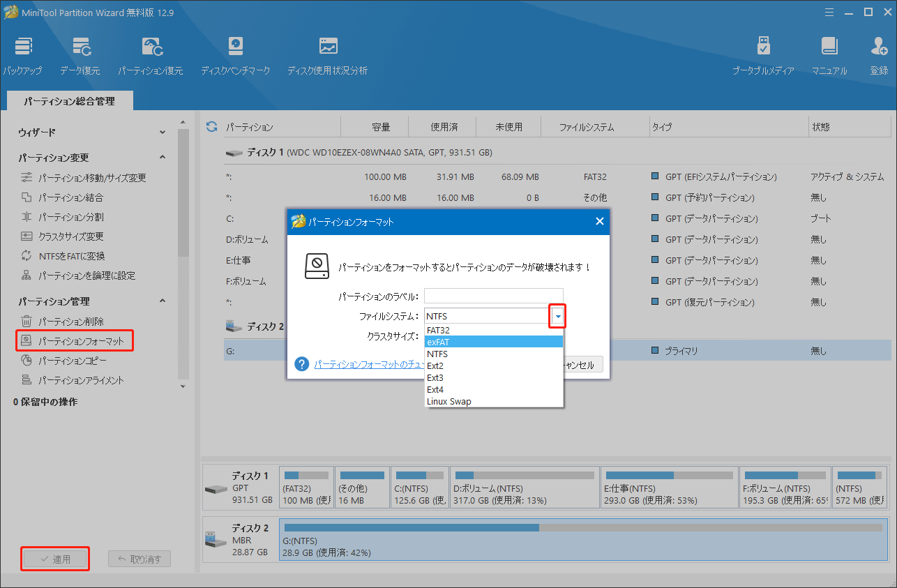
Task: Select パーティションフォーマット in sidebar
Action: click(74, 341)
